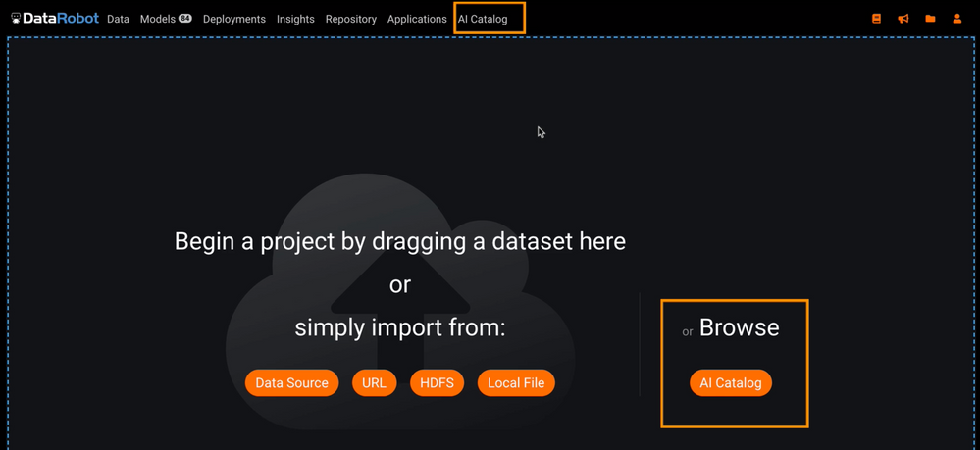This screenshot has height=450, width=980.
Task: Open AI Catalog in top navigation
Action: [483, 19]
